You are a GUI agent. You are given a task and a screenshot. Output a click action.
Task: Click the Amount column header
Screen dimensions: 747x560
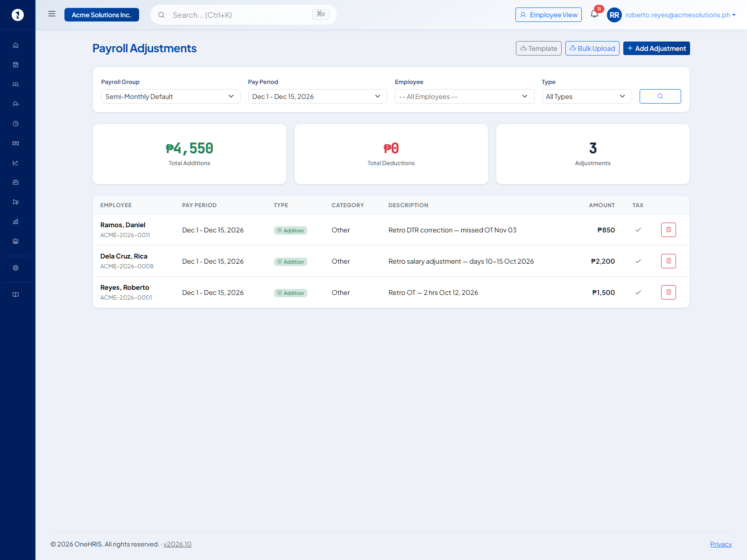coord(602,205)
